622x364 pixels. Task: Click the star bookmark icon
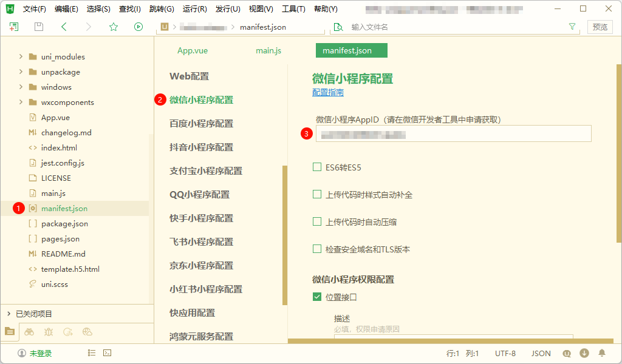(113, 27)
